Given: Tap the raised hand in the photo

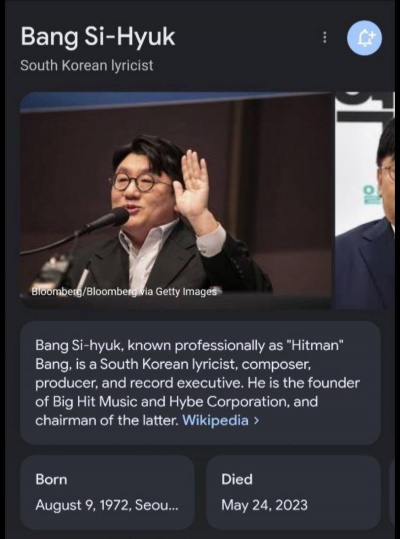Looking at the screenshot, I should pos(192,186).
